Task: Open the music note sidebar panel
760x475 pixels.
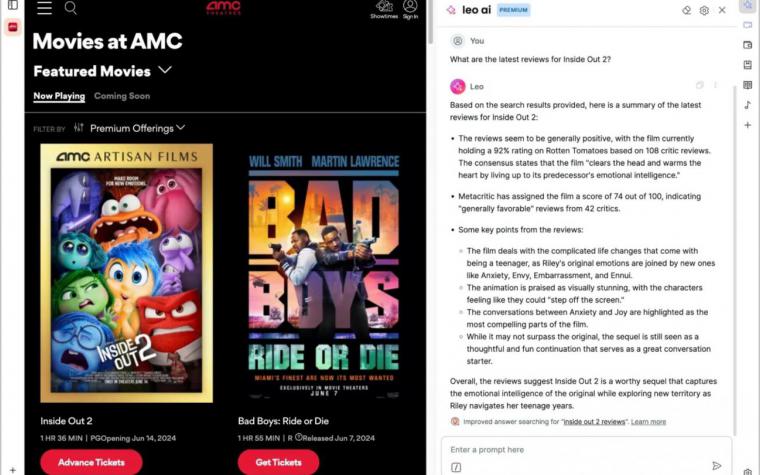Action: [748, 105]
